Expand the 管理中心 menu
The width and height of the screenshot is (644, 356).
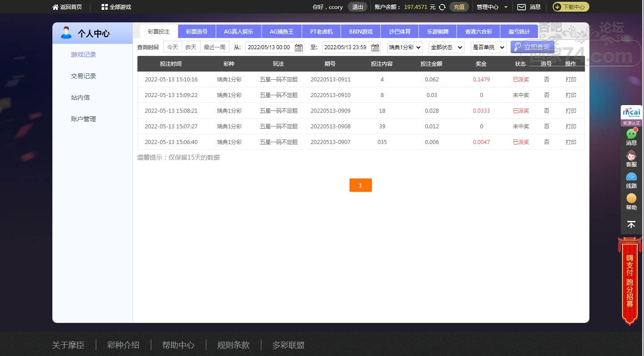(492, 7)
